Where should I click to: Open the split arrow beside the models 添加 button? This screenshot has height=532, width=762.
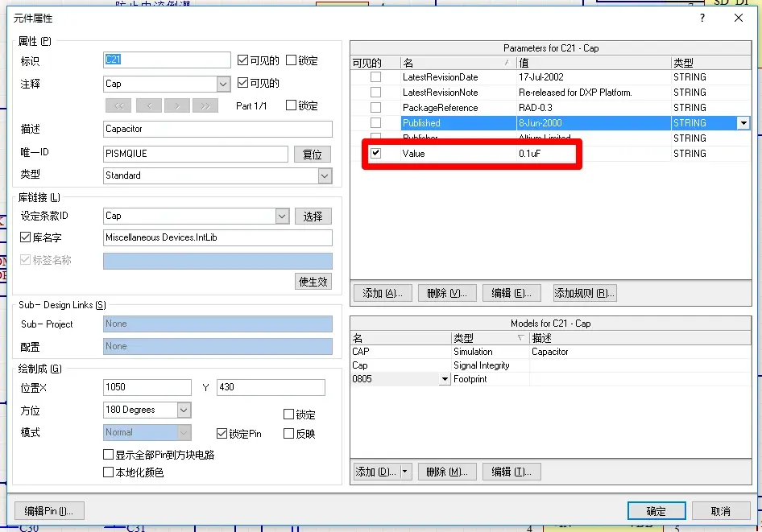(405, 472)
